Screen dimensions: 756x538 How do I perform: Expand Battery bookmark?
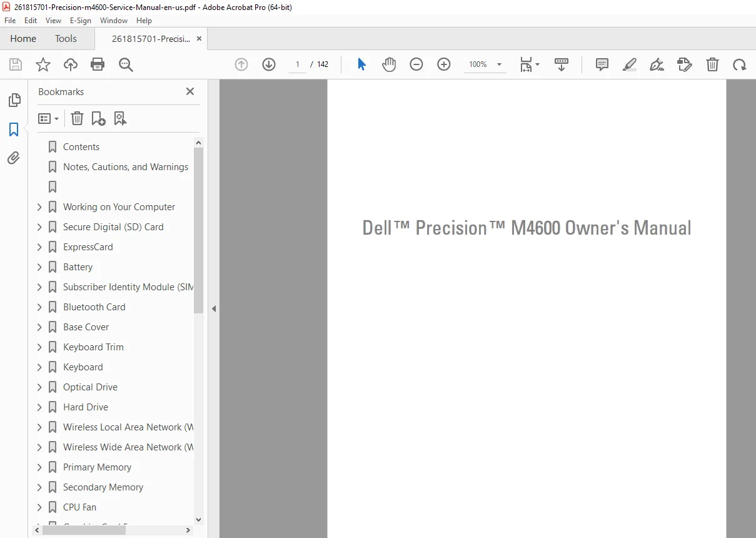coord(39,267)
